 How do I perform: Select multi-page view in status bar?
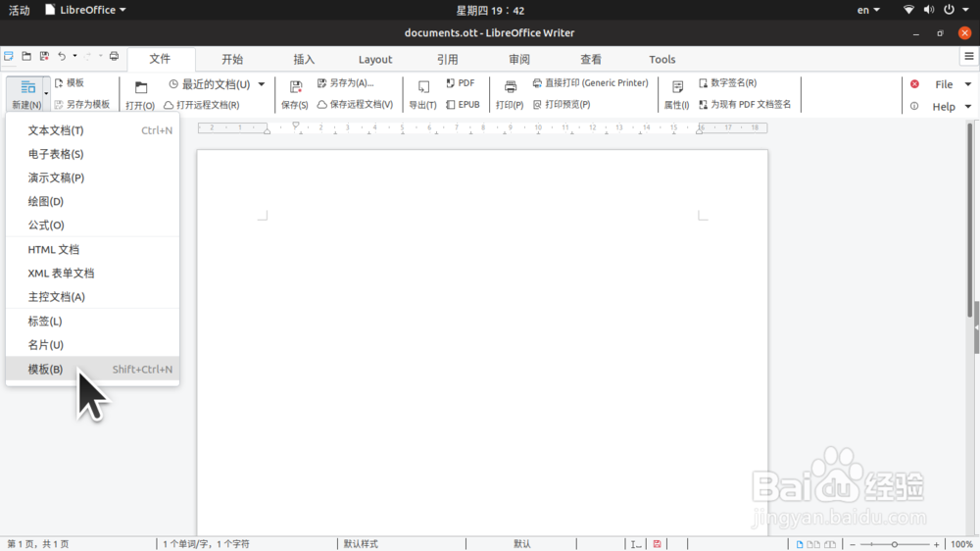[813, 544]
